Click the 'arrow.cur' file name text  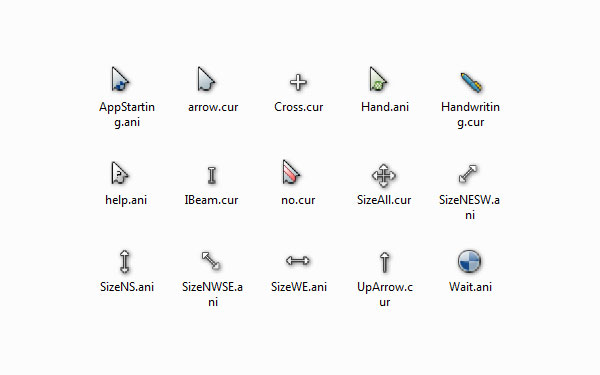click(x=213, y=107)
